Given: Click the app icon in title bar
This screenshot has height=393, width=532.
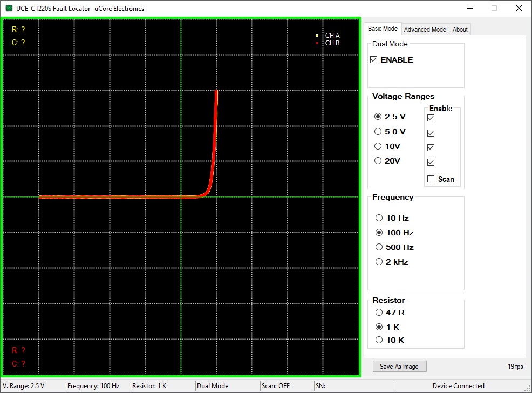Looking at the screenshot, I should click(x=9, y=8).
